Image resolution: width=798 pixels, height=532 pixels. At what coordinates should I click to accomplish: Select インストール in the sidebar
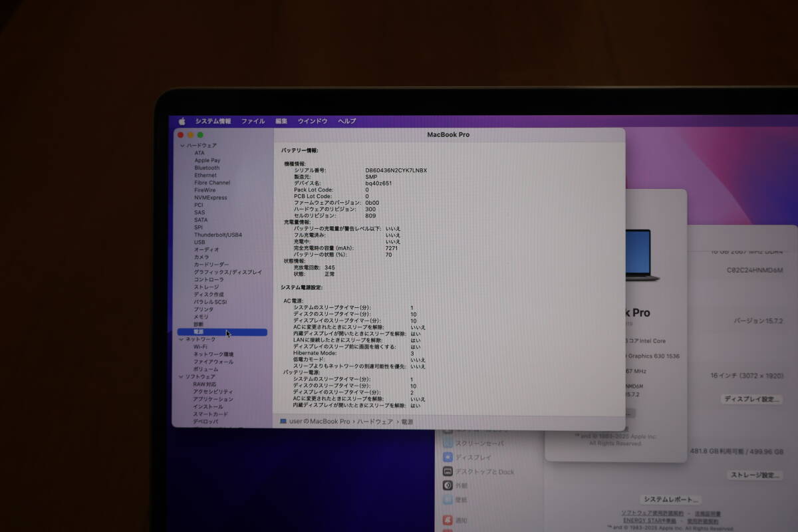(x=209, y=406)
